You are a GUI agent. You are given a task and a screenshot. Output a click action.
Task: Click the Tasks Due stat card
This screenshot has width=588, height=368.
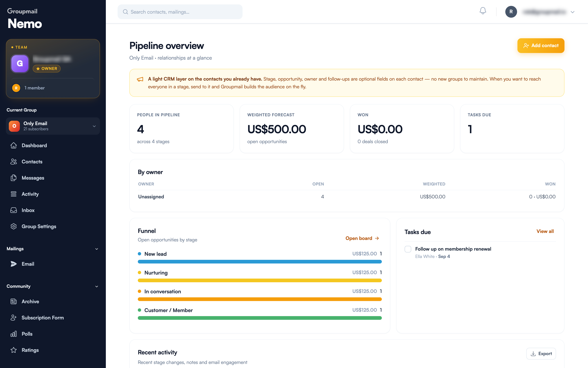click(x=512, y=128)
